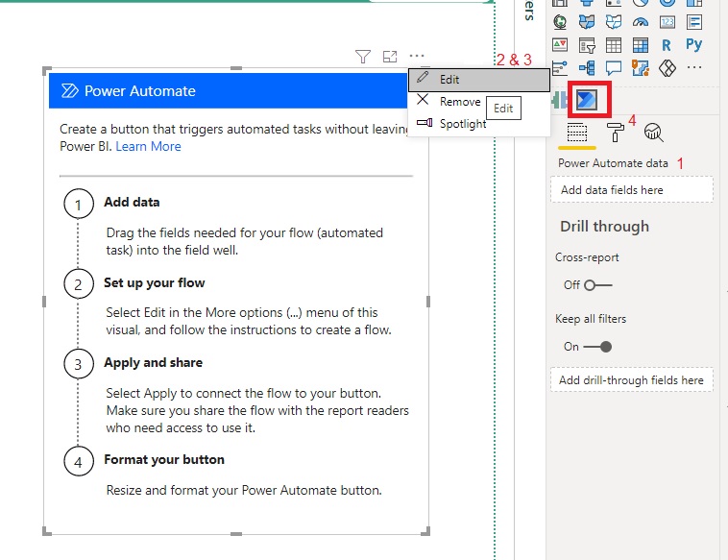Select the Power Automate visual icon

tap(587, 99)
